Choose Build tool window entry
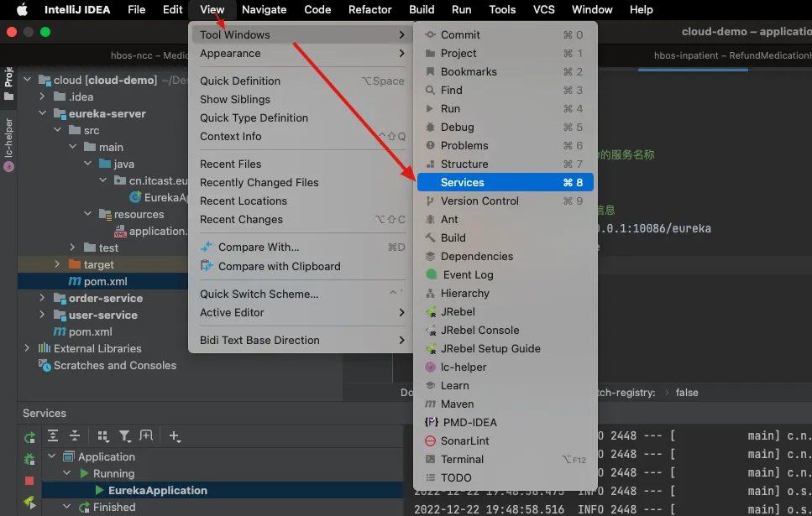The width and height of the screenshot is (812, 516). point(505,238)
